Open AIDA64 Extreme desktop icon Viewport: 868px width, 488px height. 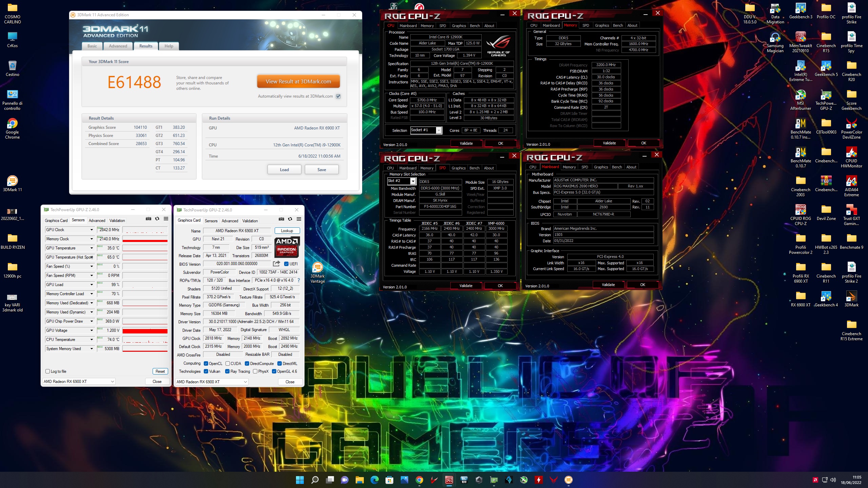[x=851, y=186]
